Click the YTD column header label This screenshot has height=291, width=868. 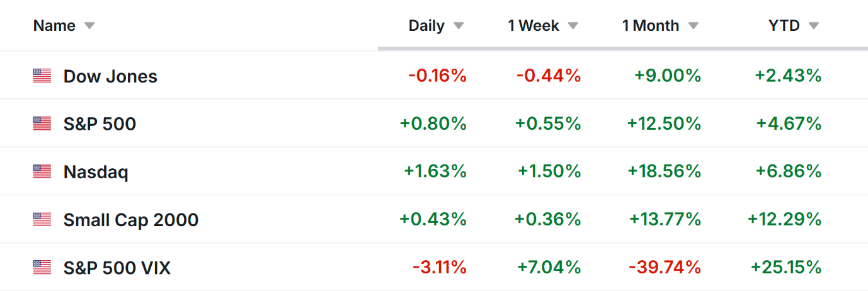[x=784, y=26]
